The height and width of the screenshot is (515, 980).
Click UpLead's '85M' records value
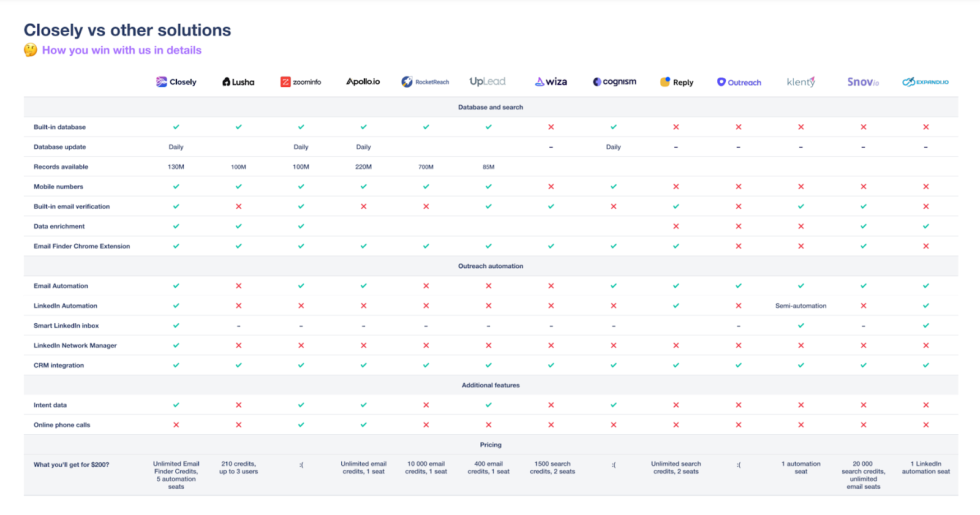(x=489, y=167)
